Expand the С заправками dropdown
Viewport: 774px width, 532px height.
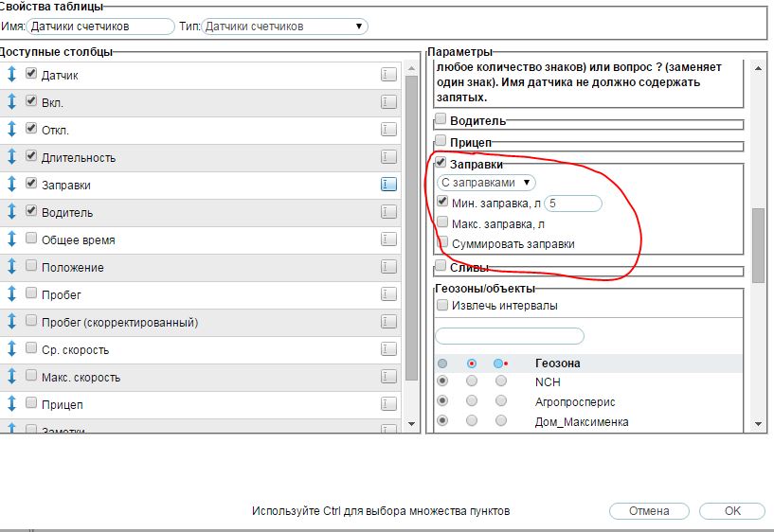click(487, 182)
